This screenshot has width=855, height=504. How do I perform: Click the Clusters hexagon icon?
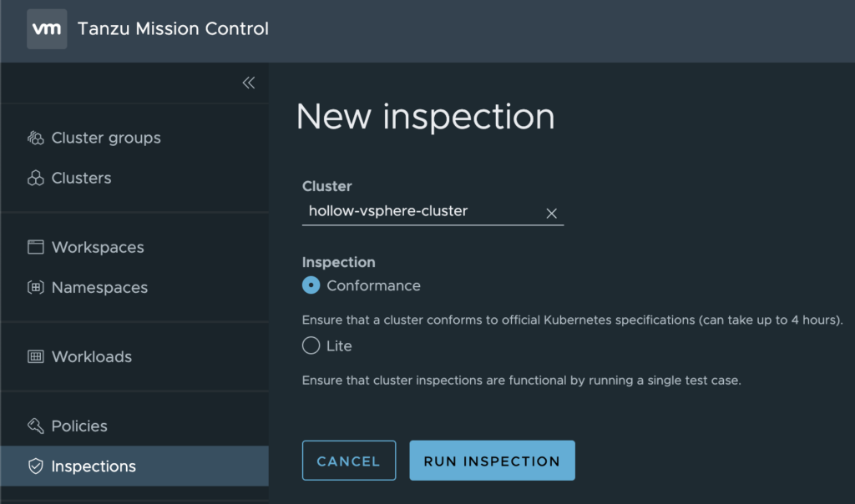(36, 179)
